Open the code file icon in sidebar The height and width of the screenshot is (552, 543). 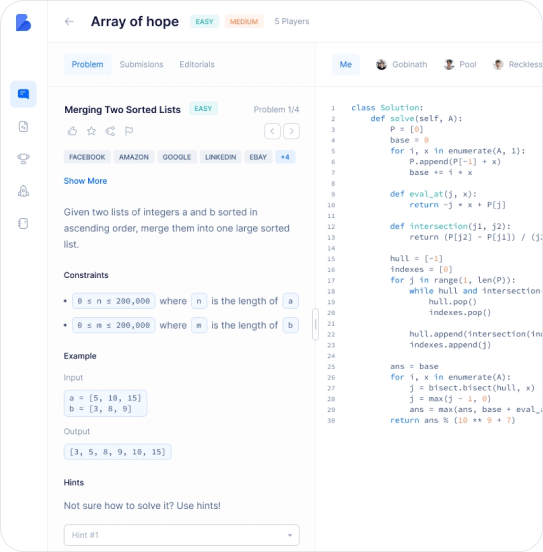(x=24, y=126)
